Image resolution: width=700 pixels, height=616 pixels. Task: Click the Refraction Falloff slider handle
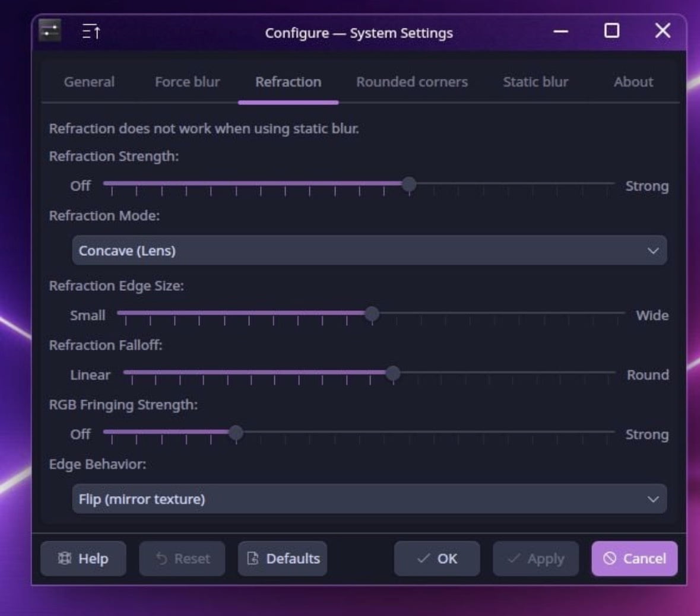point(393,373)
